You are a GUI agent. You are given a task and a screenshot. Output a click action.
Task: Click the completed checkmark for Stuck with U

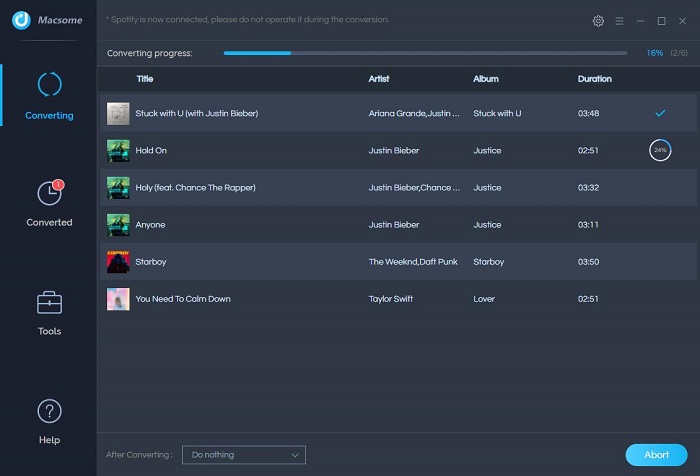pyautogui.click(x=660, y=113)
